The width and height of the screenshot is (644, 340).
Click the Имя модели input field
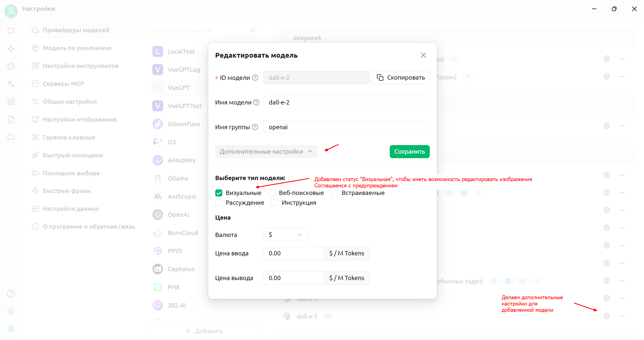coord(347,103)
